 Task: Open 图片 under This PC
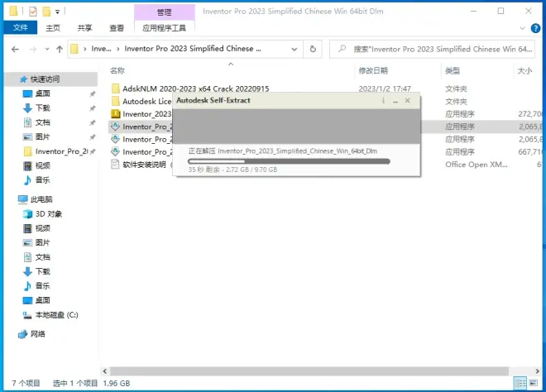pos(42,242)
